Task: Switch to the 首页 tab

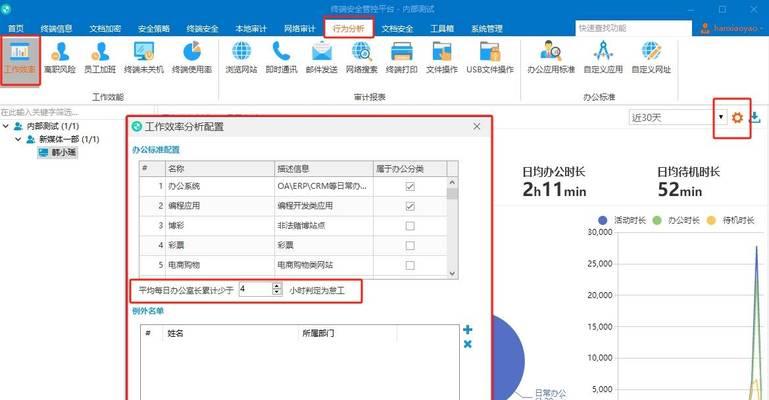Action: [16, 28]
